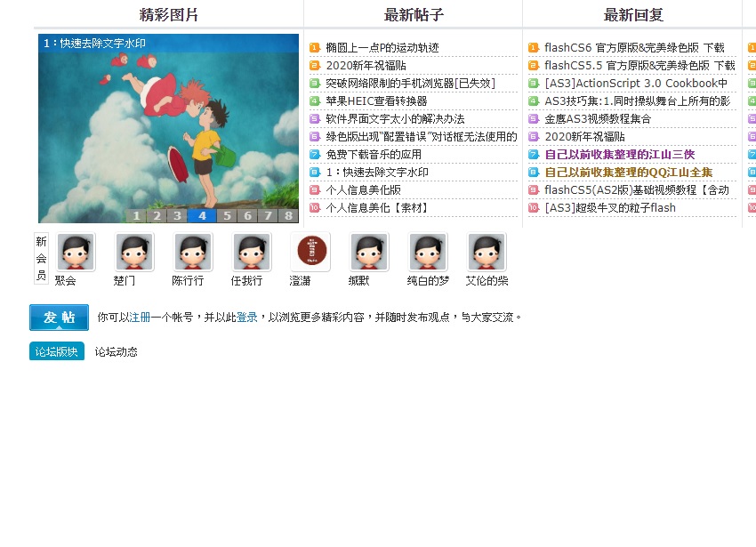Screen dimensions: 756x547
Task: Show slide 5 in the picture carousel
Action: pos(227,215)
